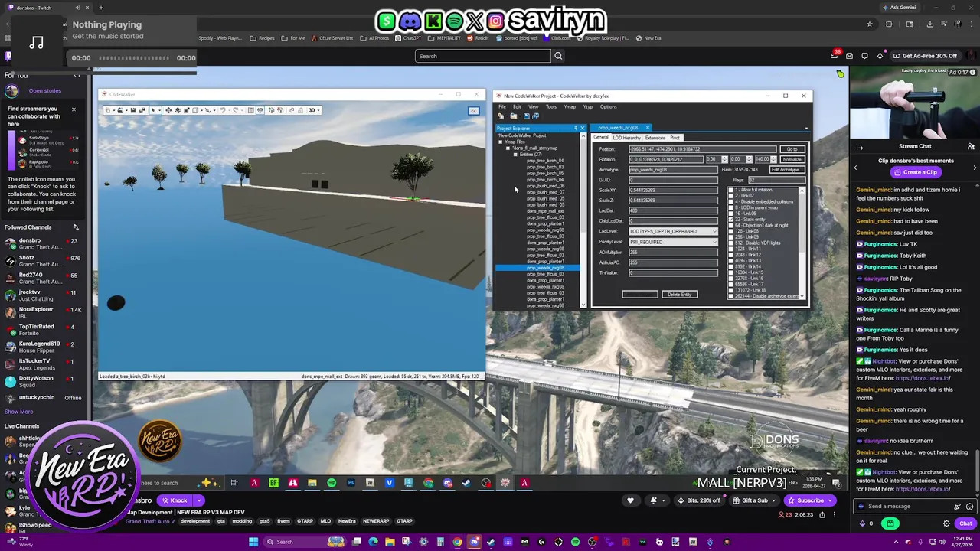
Task: Open the Ytyp menu
Action: pos(588,106)
